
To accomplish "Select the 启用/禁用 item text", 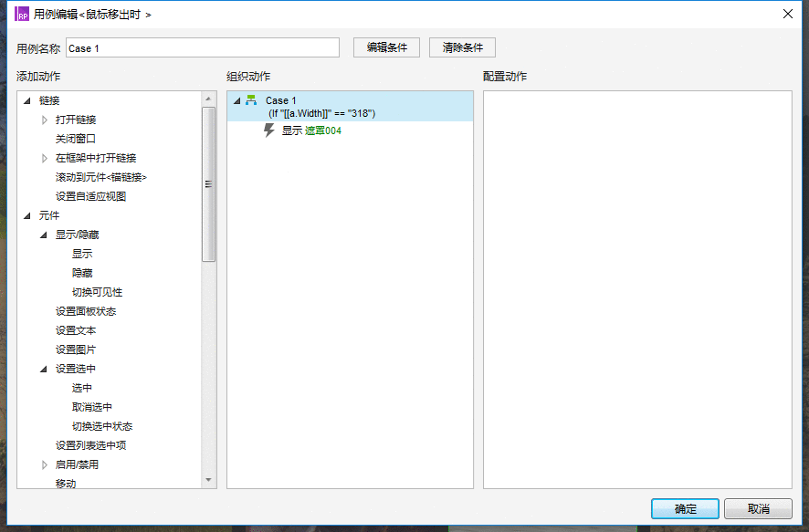I will (77, 464).
